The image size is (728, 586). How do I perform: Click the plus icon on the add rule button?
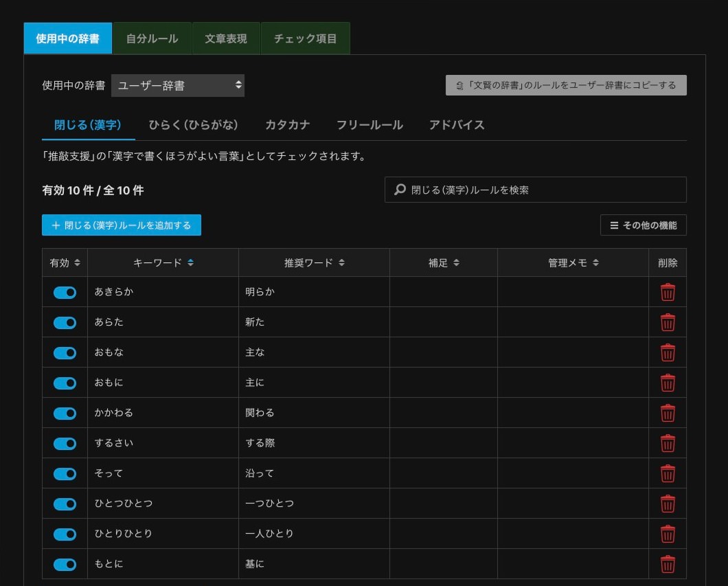pyautogui.click(x=55, y=225)
